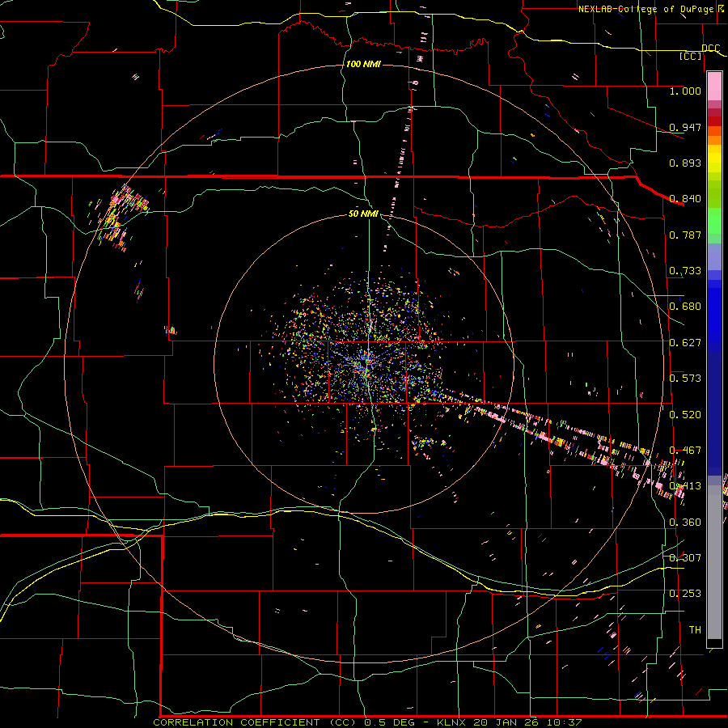Click the 1.000 legend value

tap(685, 91)
